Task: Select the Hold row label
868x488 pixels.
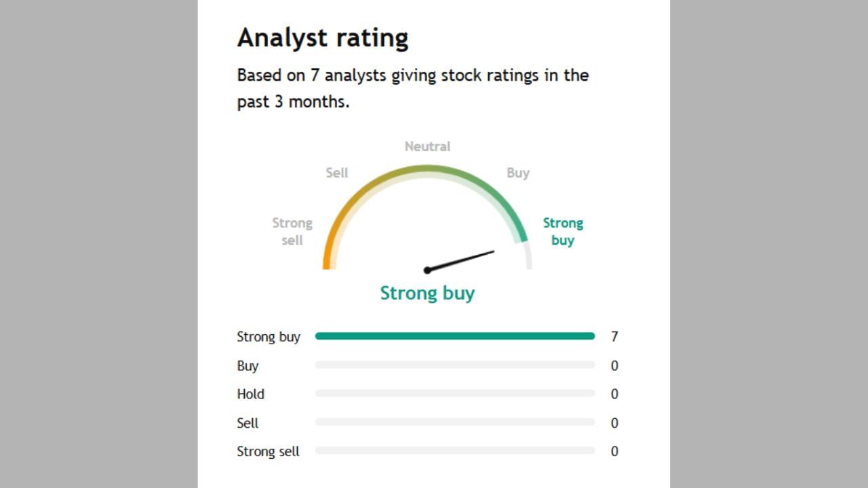Action: point(250,394)
